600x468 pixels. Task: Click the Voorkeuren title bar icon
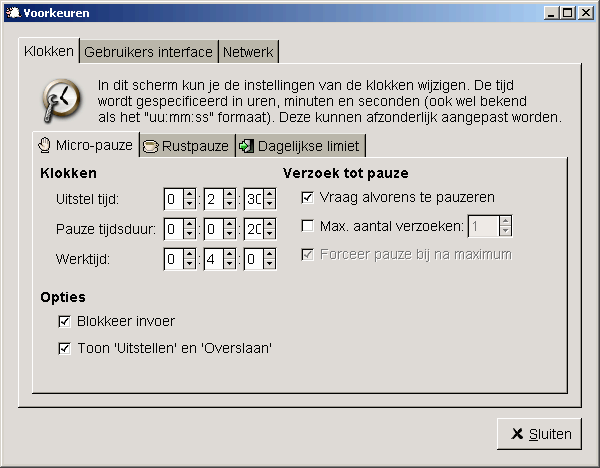[x=12, y=13]
